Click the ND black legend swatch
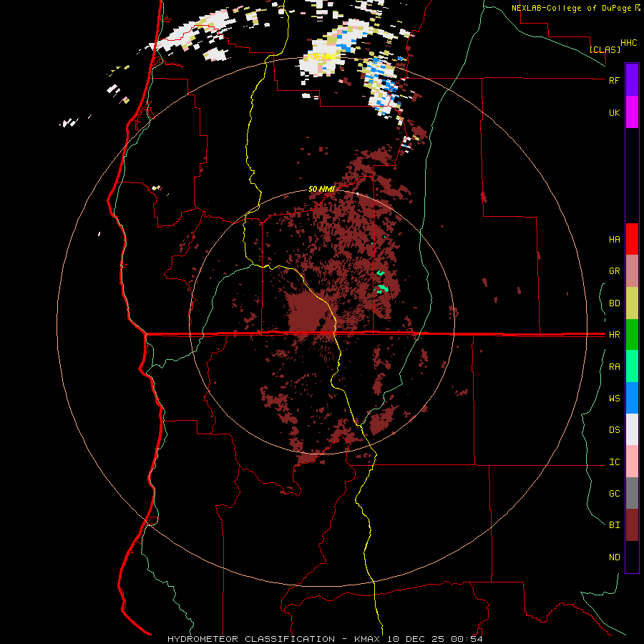The height and width of the screenshot is (644, 644). click(x=632, y=557)
